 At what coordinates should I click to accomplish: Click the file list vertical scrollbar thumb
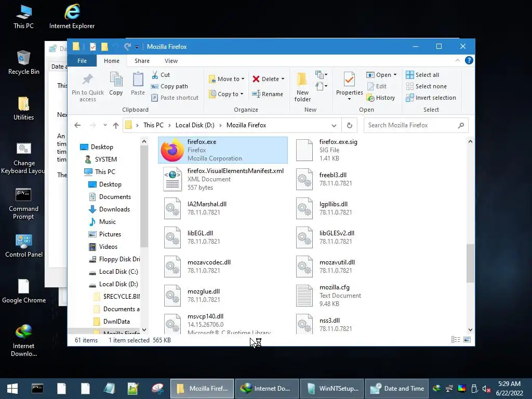[470, 263]
